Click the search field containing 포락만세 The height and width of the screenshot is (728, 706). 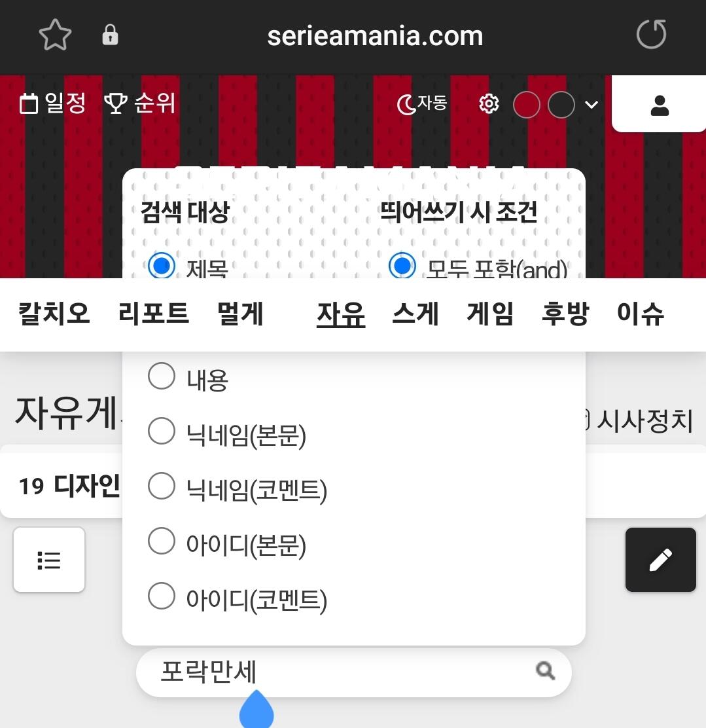tap(354, 672)
